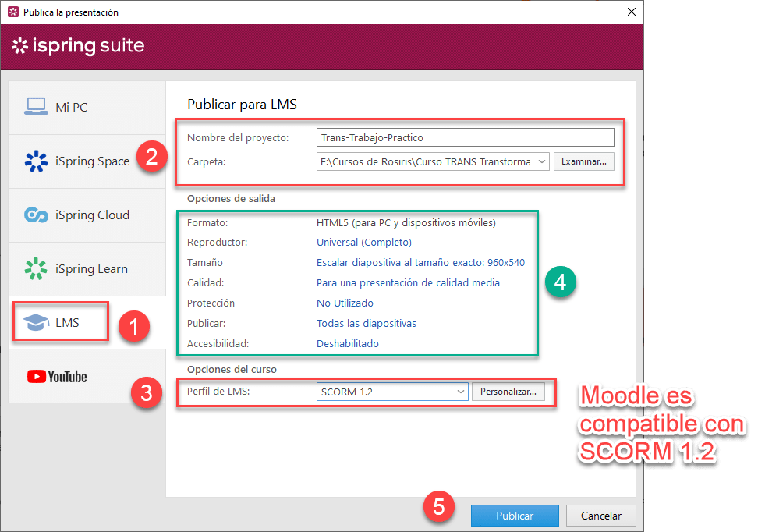758x532 pixels.
Task: Edit the Nombre del proyecto field
Action: pos(465,137)
